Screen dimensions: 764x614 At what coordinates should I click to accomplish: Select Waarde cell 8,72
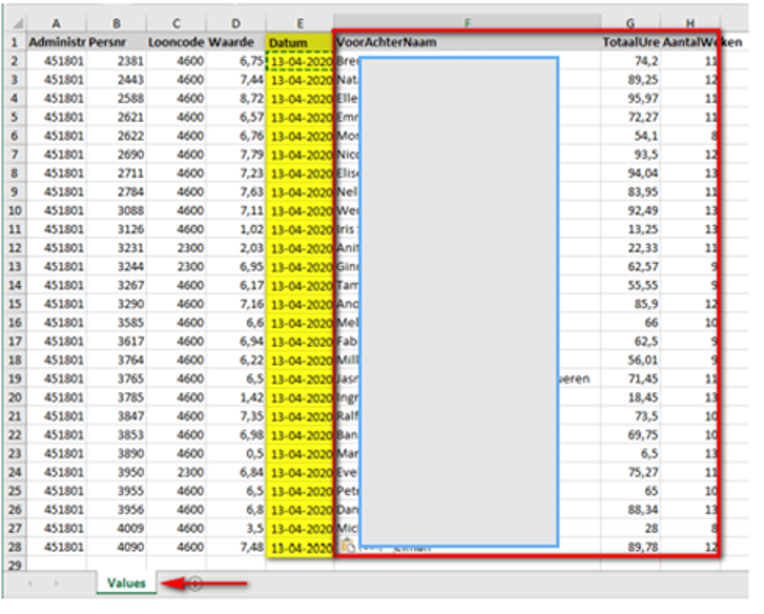237,98
